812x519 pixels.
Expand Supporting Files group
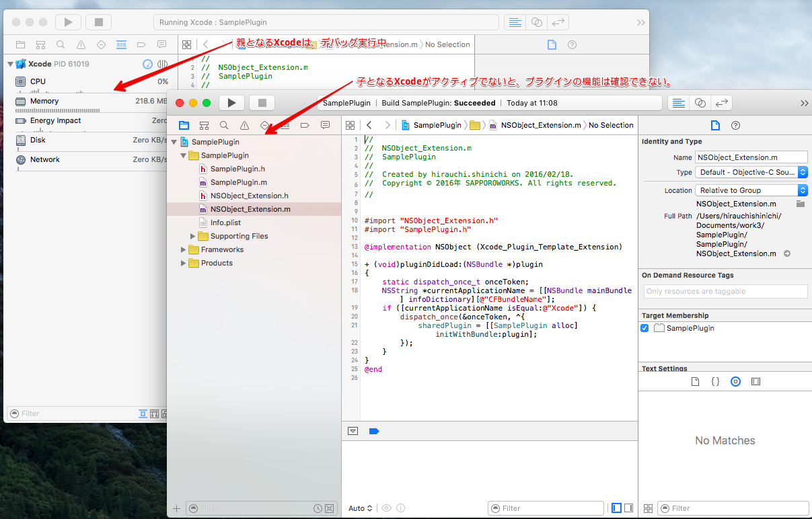193,236
